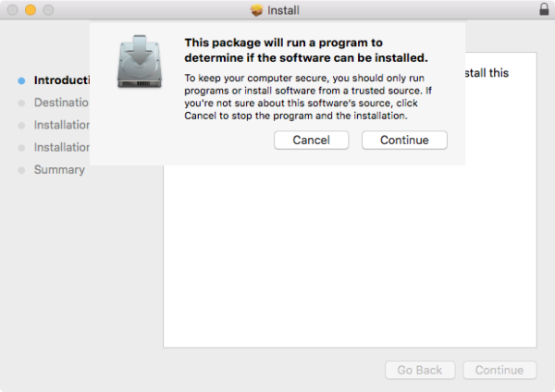This screenshot has width=555, height=392.
Task: Click inside the white installer content pane
Action: coord(350,259)
